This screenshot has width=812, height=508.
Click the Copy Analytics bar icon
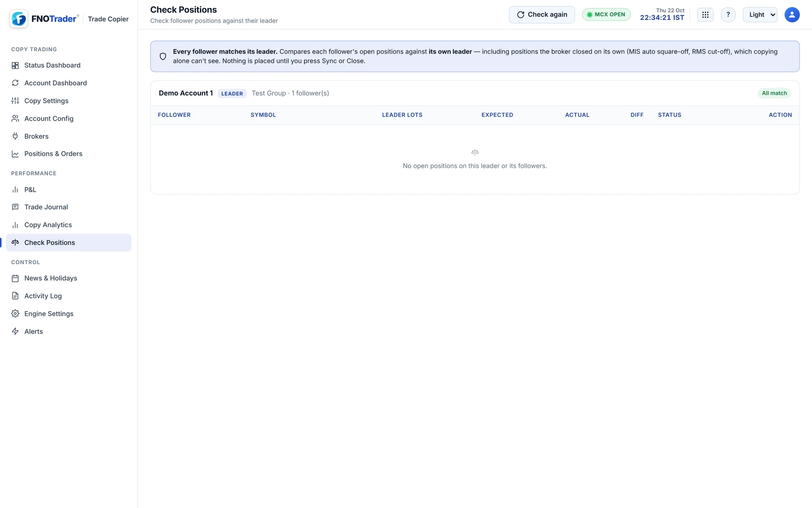(15, 225)
